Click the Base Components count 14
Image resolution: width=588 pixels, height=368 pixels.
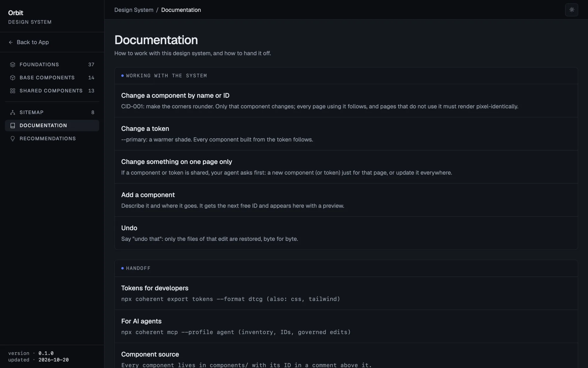click(x=91, y=78)
